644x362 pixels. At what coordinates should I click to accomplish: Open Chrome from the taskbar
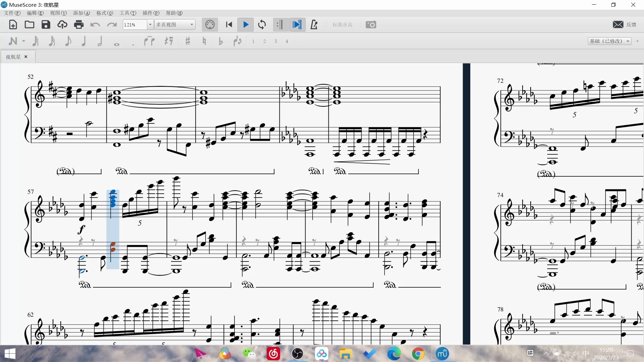418,354
